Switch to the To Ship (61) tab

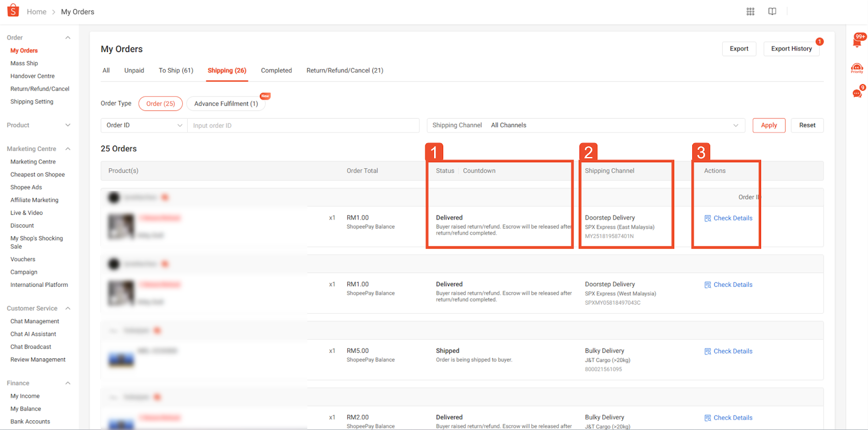point(176,71)
